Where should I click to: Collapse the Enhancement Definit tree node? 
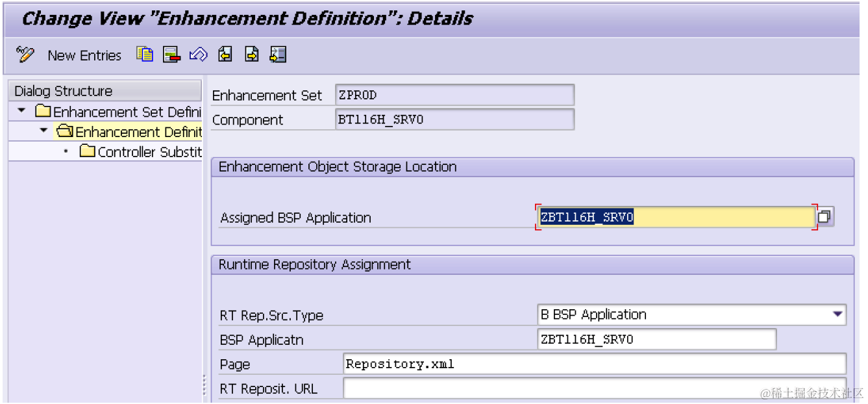[43, 131]
